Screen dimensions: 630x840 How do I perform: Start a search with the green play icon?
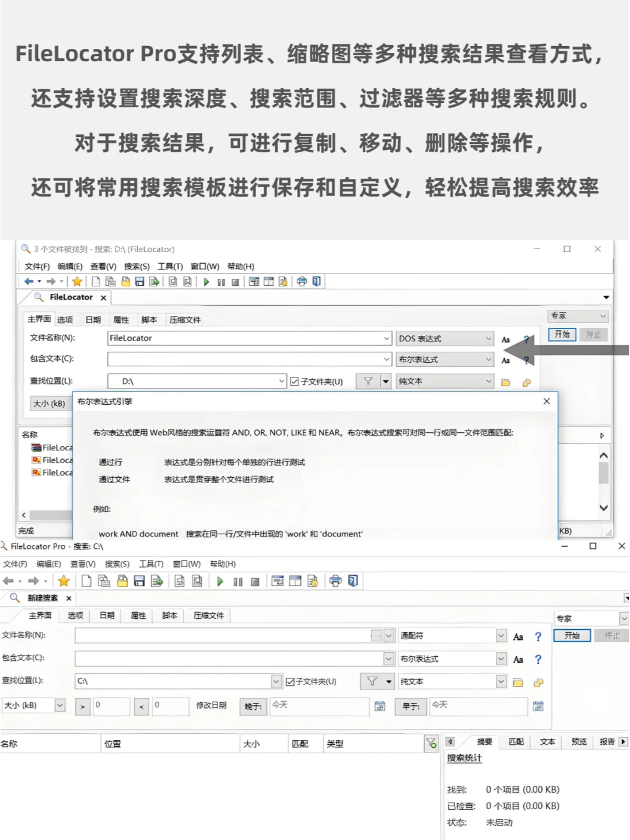pyautogui.click(x=220, y=581)
